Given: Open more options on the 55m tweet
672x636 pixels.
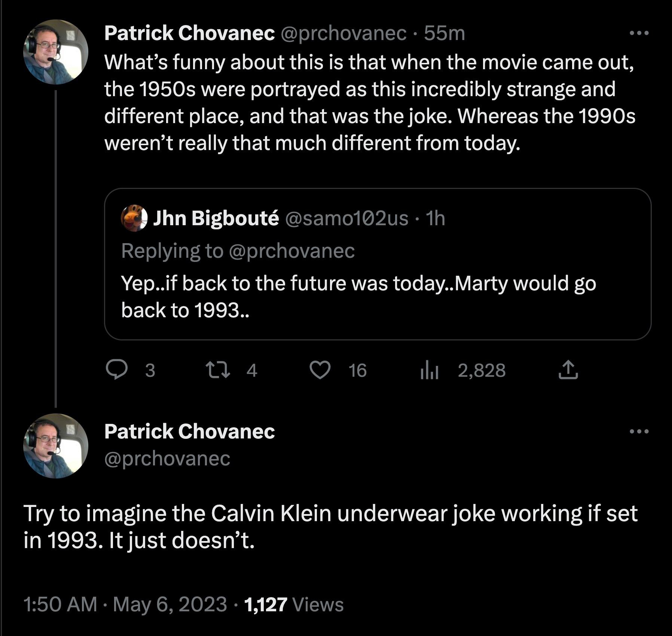Looking at the screenshot, I should coord(639,33).
